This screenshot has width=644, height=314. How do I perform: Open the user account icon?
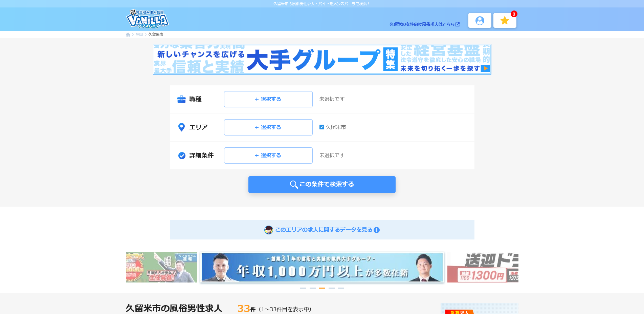tap(480, 21)
